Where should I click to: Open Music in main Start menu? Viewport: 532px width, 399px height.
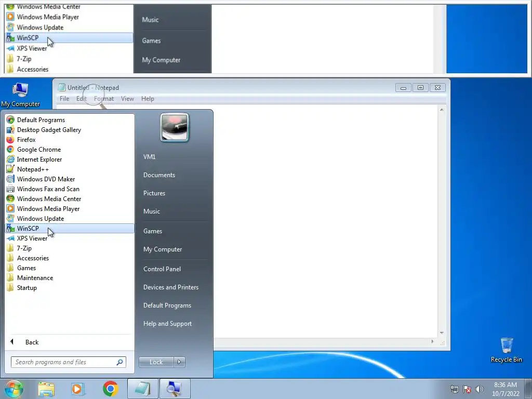151,211
